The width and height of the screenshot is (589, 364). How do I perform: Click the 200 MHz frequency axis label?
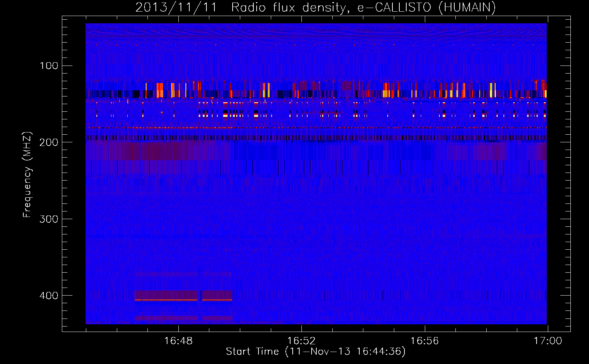(49, 142)
